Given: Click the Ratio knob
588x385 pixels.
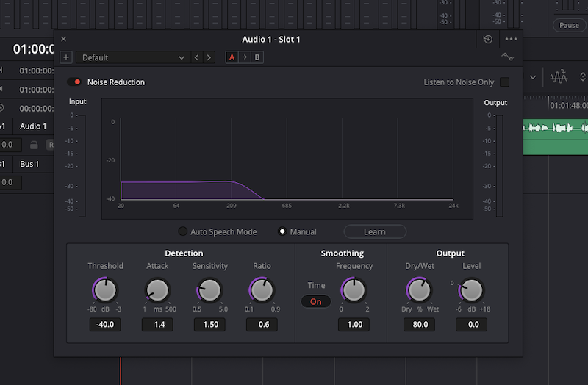Looking at the screenshot, I should pos(262,290).
